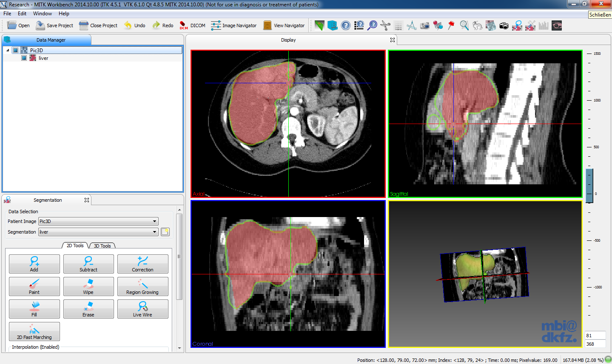Click the Open file icon
612x364 pixels.
[12, 25]
